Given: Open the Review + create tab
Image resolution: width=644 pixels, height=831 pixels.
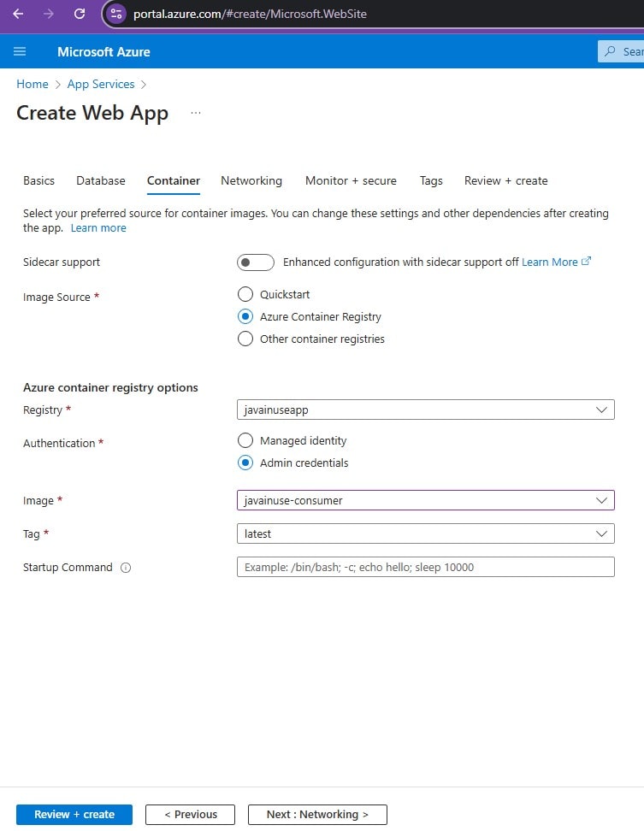Looking at the screenshot, I should click(505, 180).
